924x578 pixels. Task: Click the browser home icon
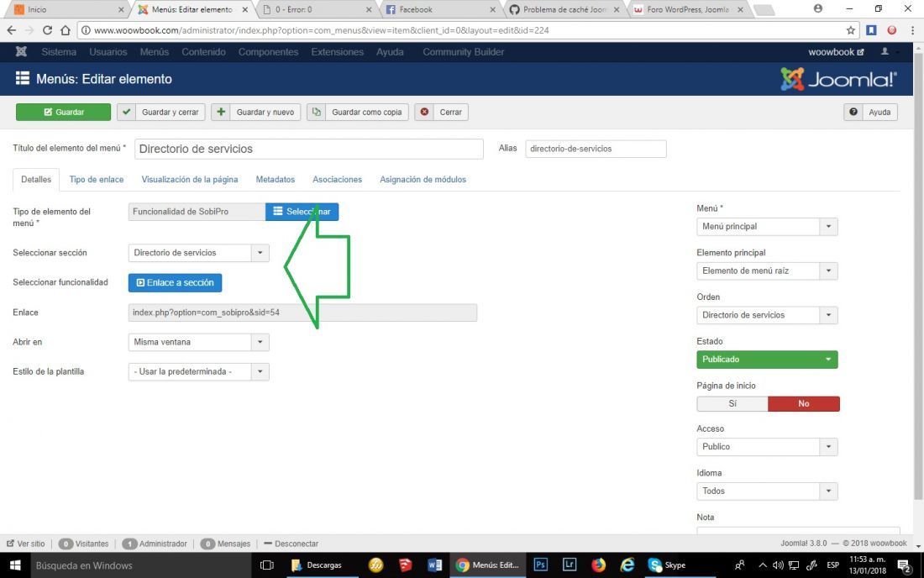66,30
